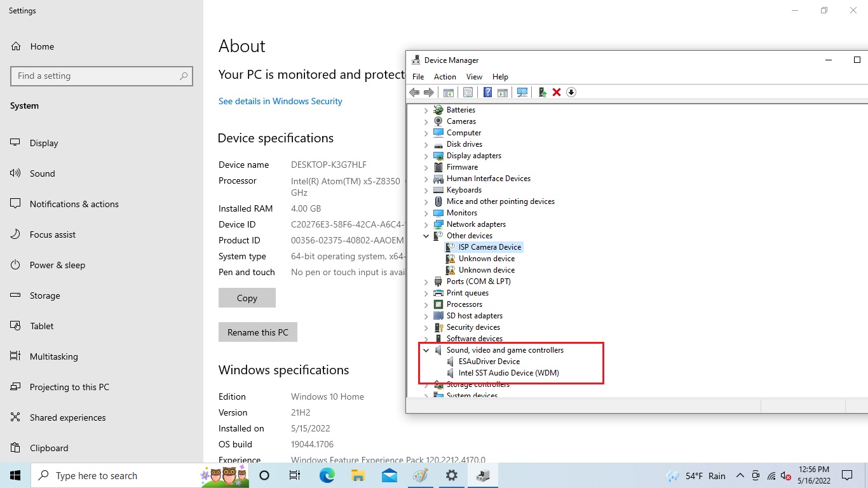Collapse Sound, video and game controllers
The image size is (868, 488).
click(426, 350)
